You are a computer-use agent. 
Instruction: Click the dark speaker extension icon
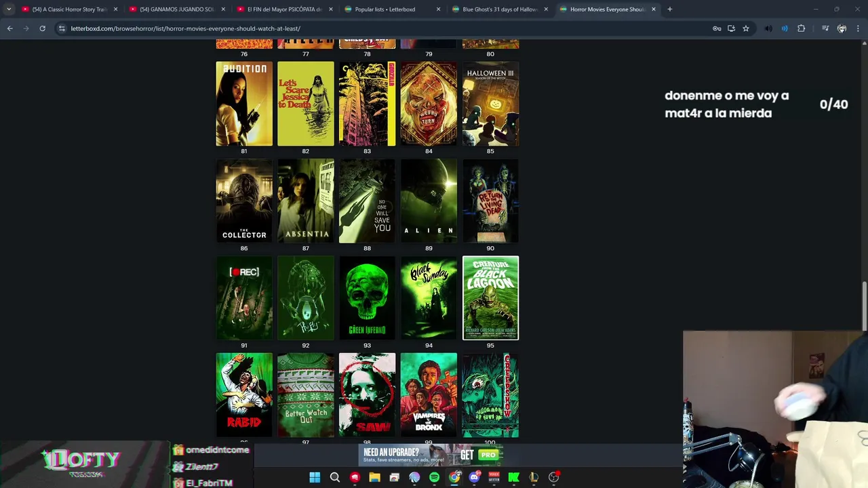point(768,28)
